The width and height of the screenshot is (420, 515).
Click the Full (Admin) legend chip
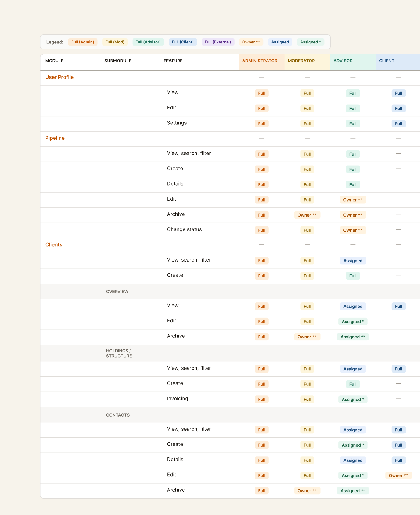(x=83, y=42)
